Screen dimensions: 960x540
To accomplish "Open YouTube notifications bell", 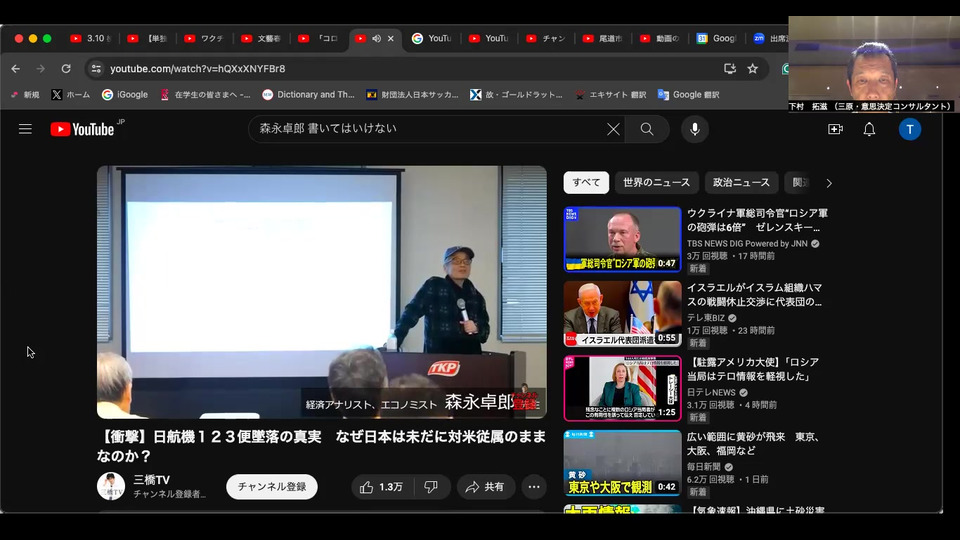I will tap(869, 129).
